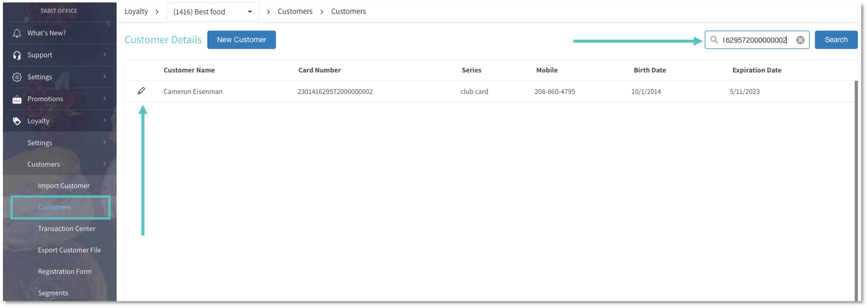Image resolution: width=868 pixels, height=308 pixels.
Task: Expand the Support menu chevron
Action: 105,55
